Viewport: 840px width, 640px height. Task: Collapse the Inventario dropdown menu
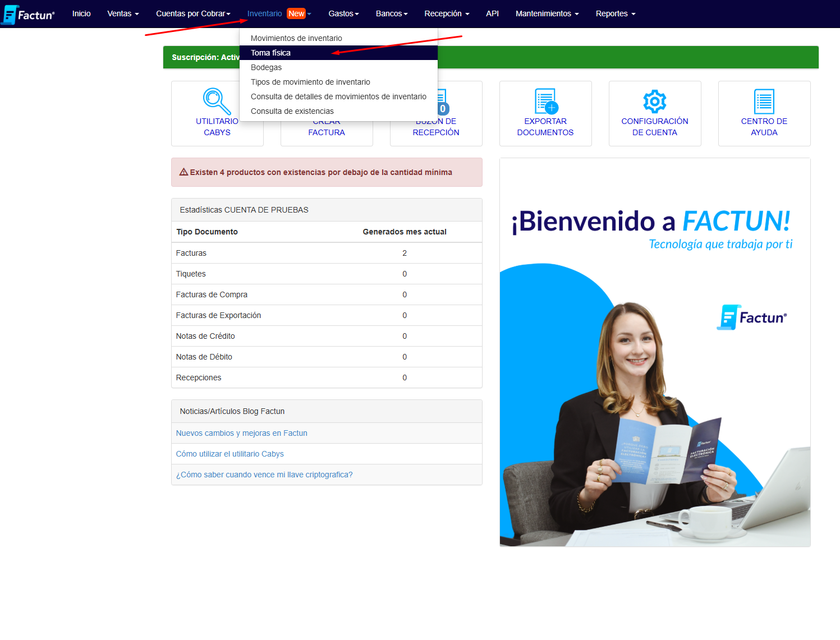(279, 13)
